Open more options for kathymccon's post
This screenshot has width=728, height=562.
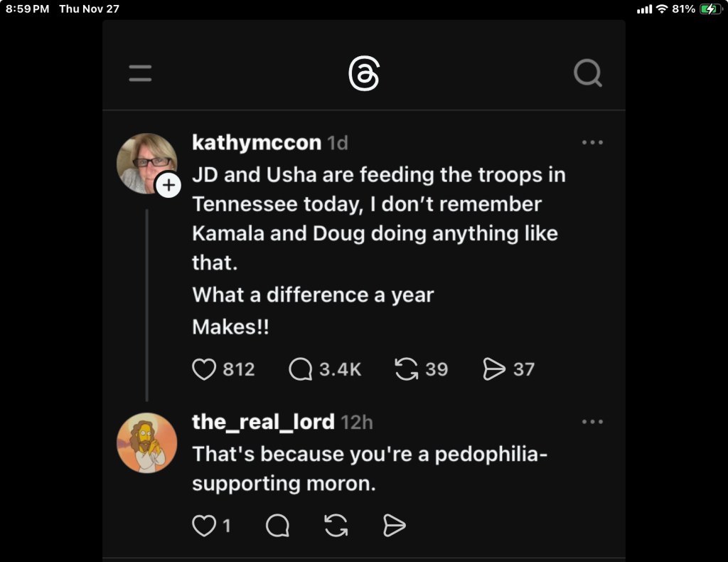tap(592, 142)
